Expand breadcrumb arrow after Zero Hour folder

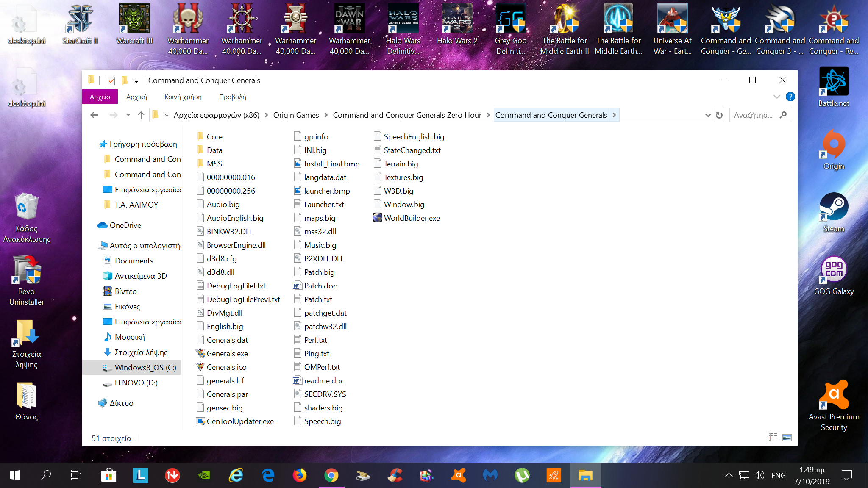pyautogui.click(x=488, y=115)
